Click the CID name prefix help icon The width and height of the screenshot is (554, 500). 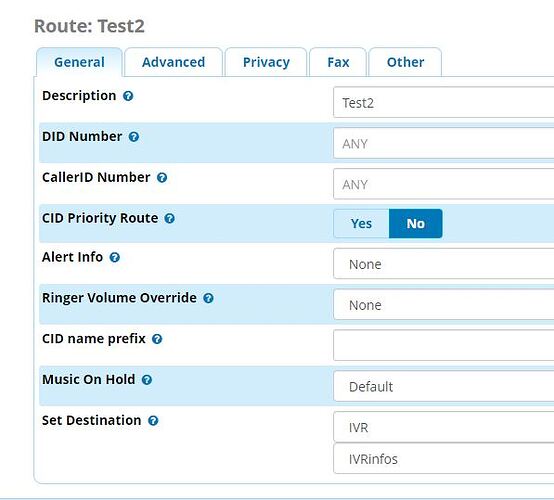(157, 339)
